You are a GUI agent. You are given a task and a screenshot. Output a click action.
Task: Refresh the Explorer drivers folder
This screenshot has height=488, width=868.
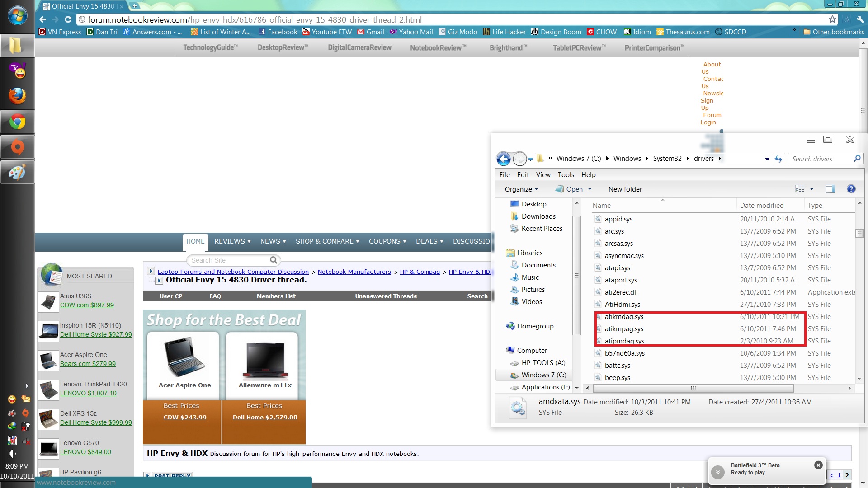[778, 159]
